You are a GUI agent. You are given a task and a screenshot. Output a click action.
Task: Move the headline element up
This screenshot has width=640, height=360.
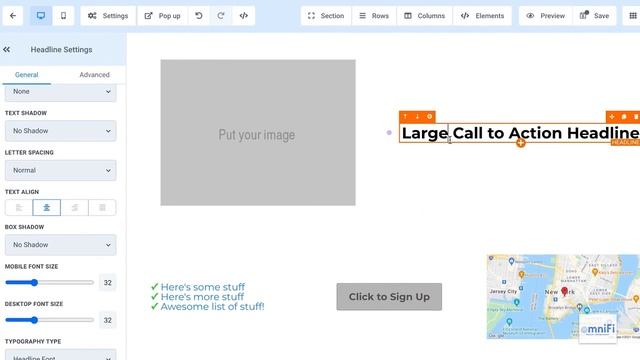click(x=405, y=117)
